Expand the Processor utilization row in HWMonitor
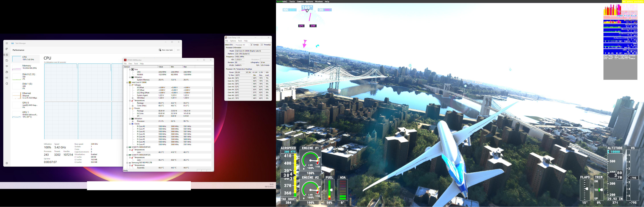This screenshot has height=207, width=644. [133, 121]
